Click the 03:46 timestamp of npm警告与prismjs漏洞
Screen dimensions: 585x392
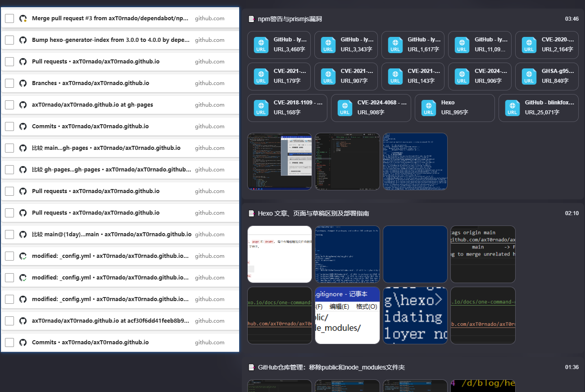click(x=571, y=18)
